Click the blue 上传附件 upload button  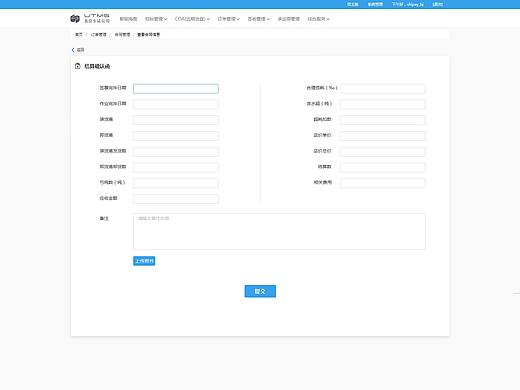click(144, 261)
